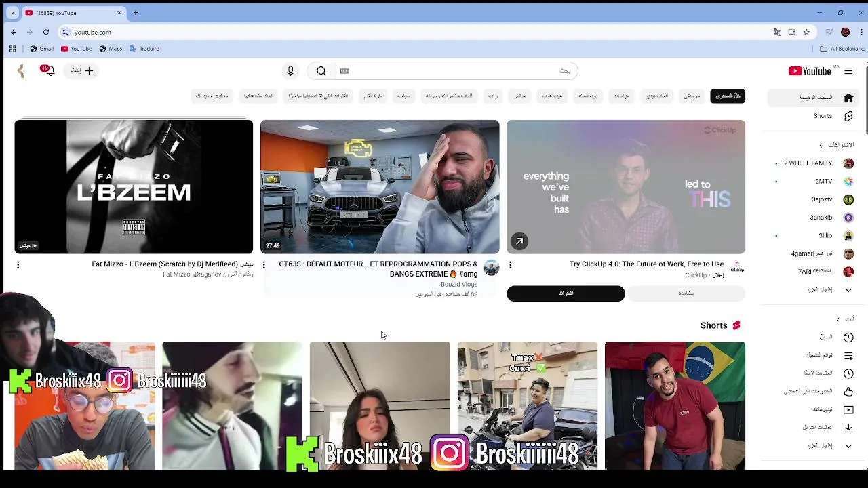Open the You section header chevron
Image resolution: width=868 pixels, height=488 pixels.
coord(838,319)
